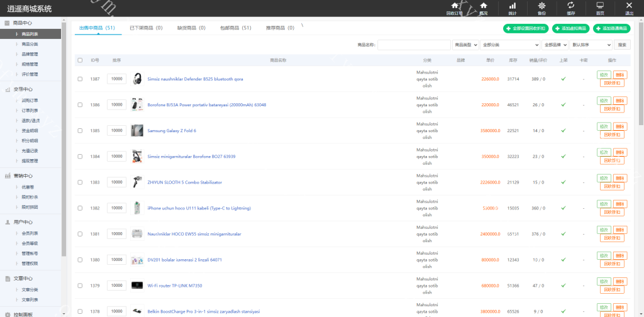Check the box for product ID 1386
The width and height of the screenshot is (644, 317).
coord(80,104)
